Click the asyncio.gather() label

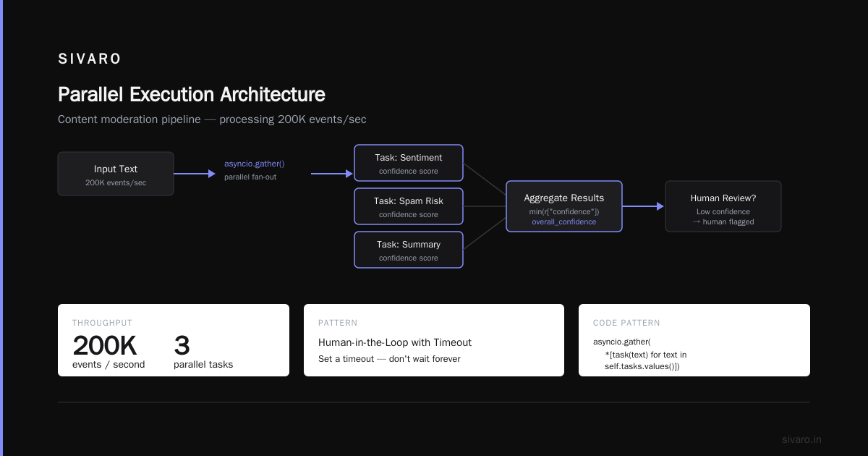coord(254,164)
